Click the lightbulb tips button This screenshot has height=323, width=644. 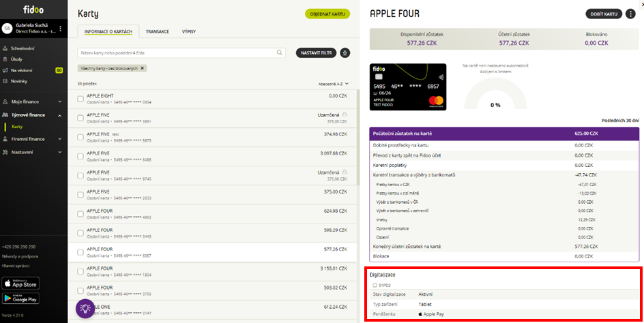pos(86,309)
